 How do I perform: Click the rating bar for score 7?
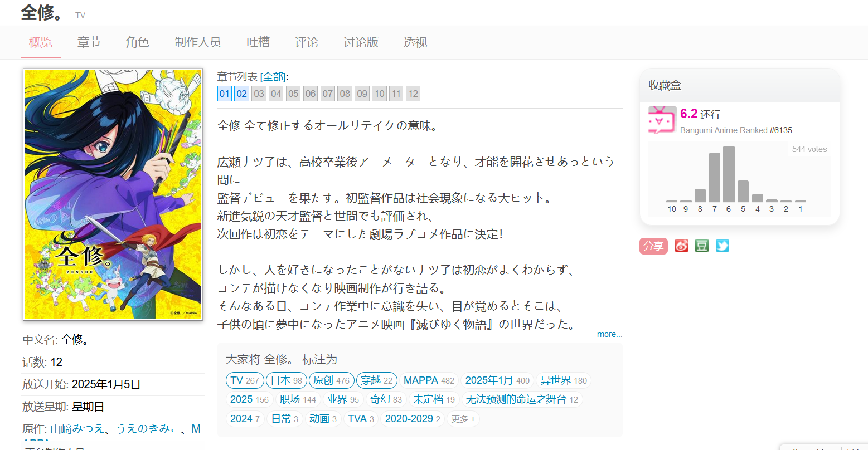715,177
